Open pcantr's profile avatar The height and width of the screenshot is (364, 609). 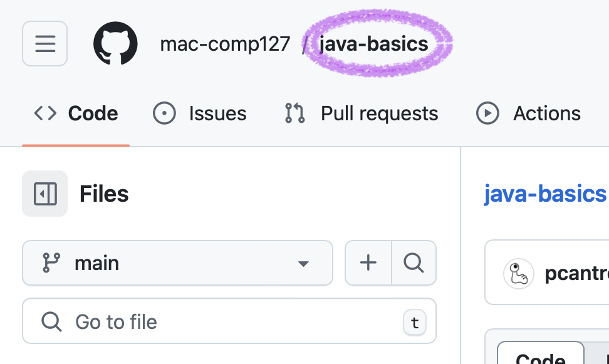pyautogui.click(x=519, y=273)
